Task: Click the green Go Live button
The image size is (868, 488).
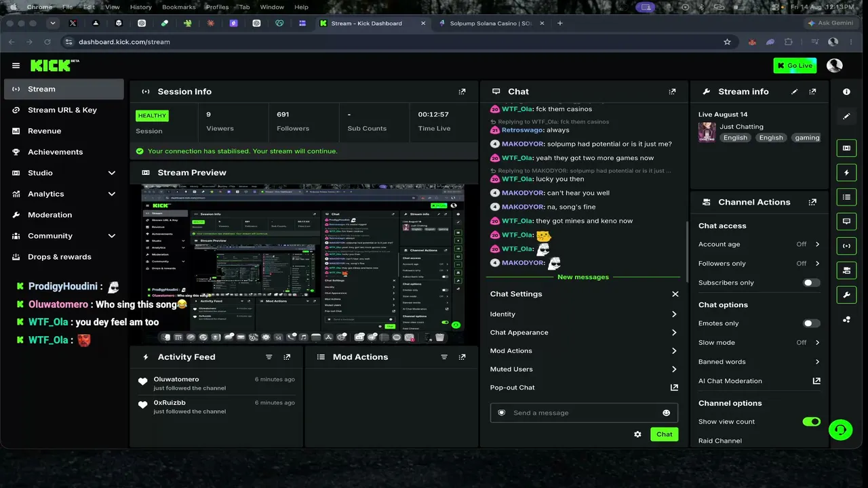Action: click(795, 66)
